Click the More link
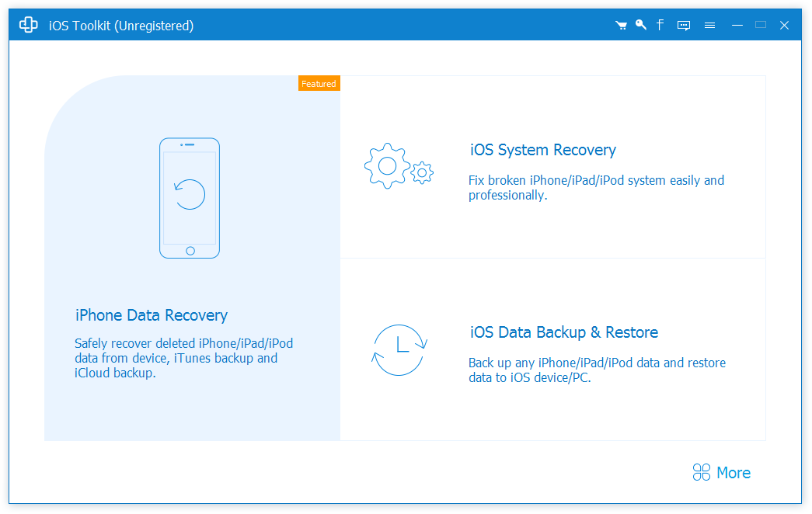 734,472
